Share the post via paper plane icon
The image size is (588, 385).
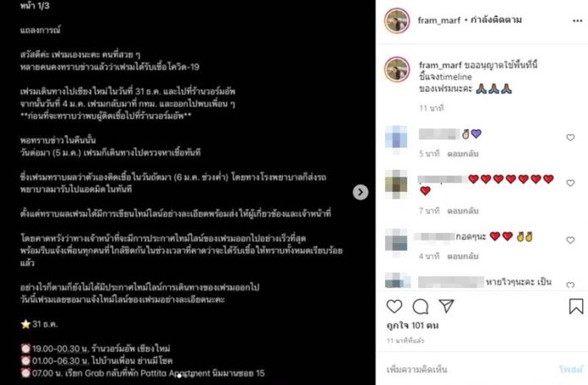(x=446, y=306)
